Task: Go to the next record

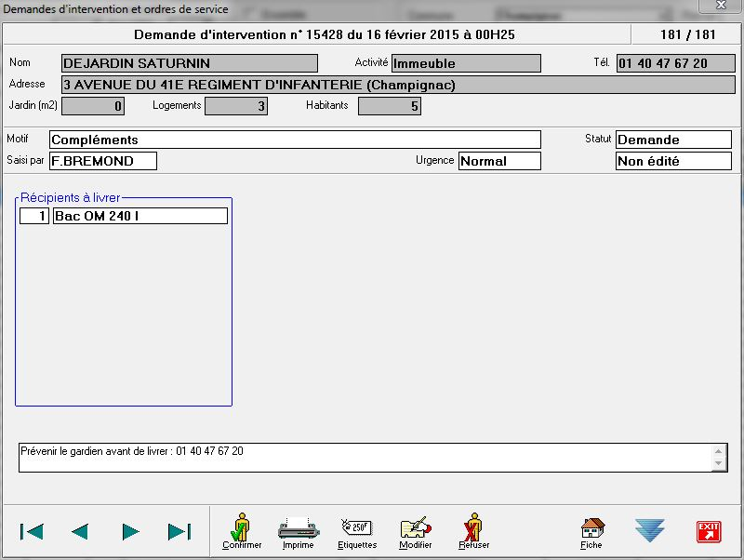Action: [130, 531]
